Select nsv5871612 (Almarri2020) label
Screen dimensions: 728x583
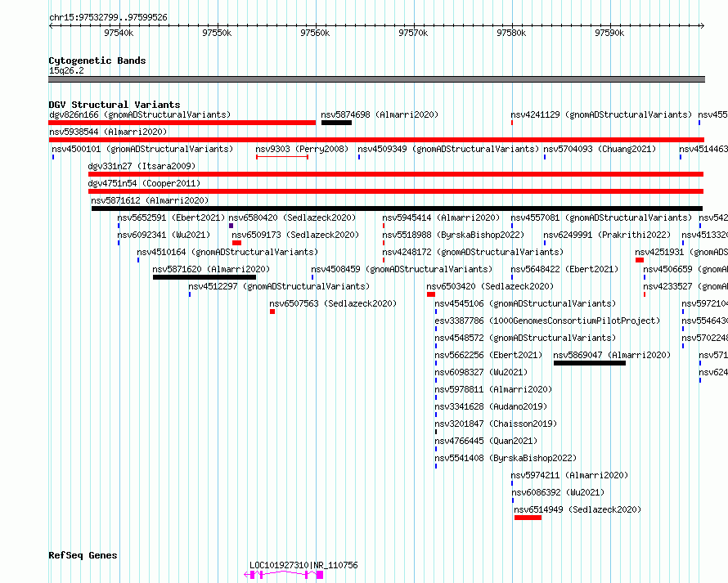coord(150,200)
